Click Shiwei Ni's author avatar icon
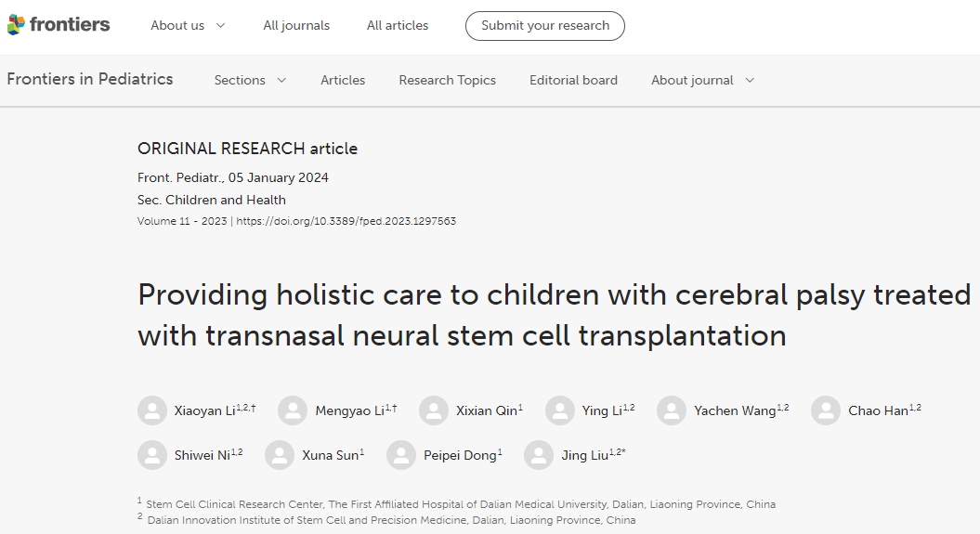Screen dimensions: 980x534 pos(152,455)
